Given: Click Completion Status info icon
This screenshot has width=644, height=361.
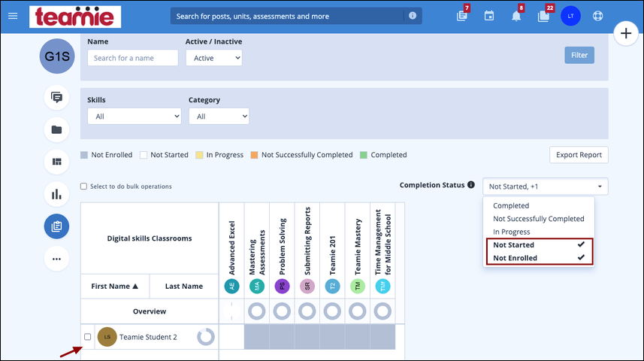Looking at the screenshot, I should tap(471, 184).
